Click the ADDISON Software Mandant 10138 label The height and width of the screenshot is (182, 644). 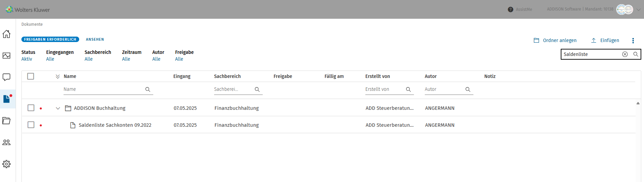tap(580, 9)
